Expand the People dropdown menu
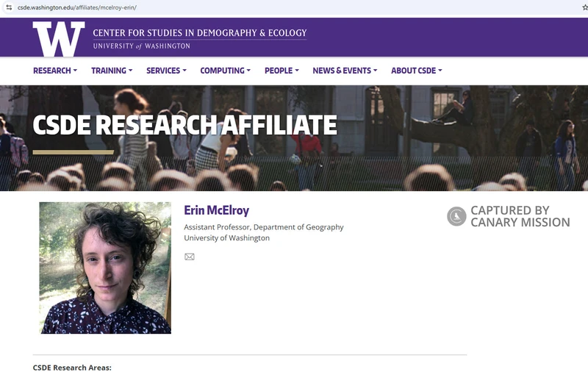 282,71
